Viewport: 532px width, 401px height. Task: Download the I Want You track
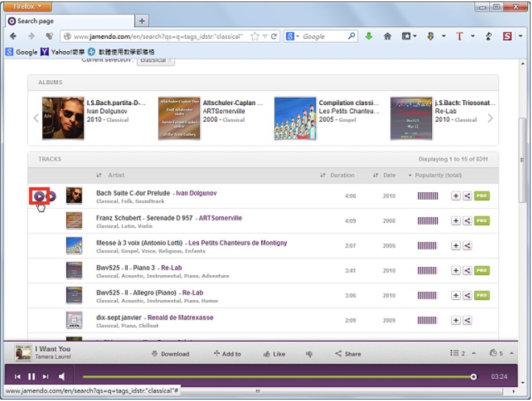pos(171,354)
